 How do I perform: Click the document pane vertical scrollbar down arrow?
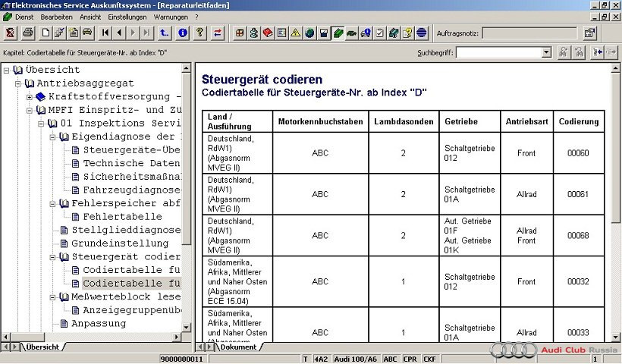[615, 337]
